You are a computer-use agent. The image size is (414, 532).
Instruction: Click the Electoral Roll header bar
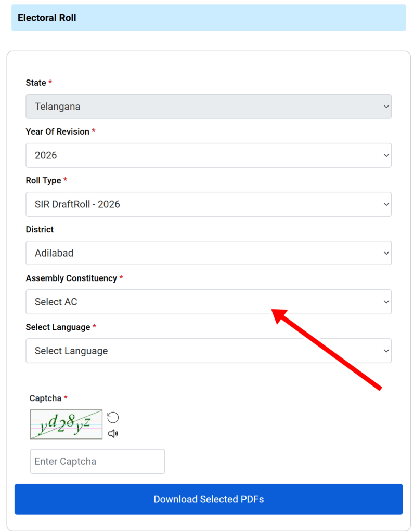[x=209, y=18]
